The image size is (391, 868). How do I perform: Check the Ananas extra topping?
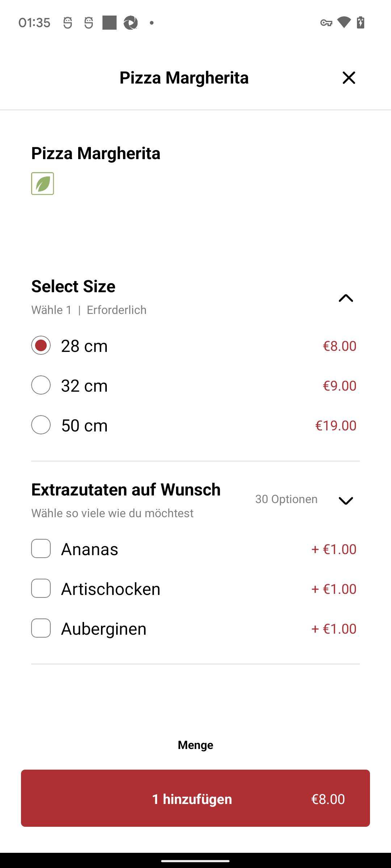point(41,549)
